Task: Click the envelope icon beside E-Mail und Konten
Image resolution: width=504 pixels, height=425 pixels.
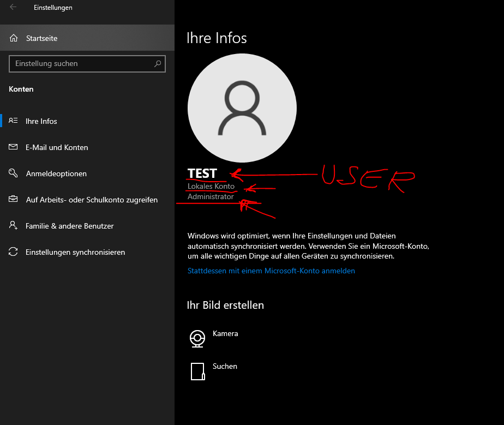Action: pyautogui.click(x=13, y=147)
